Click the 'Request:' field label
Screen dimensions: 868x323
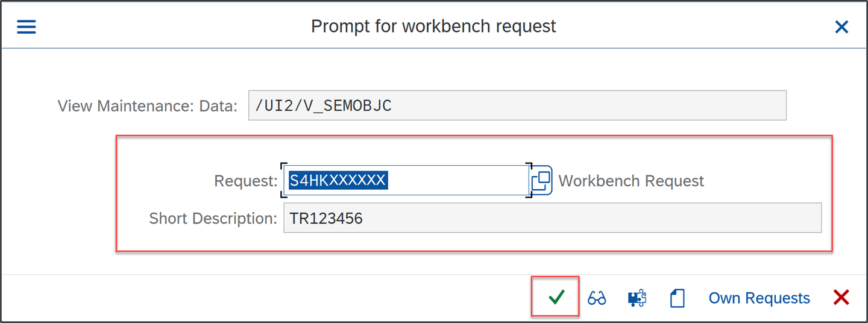pyautogui.click(x=246, y=181)
